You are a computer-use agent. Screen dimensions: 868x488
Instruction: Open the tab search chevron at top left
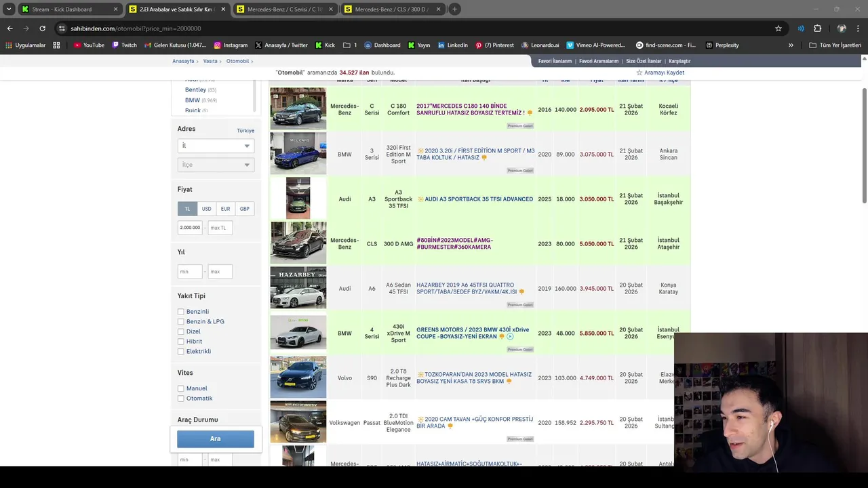9,9
